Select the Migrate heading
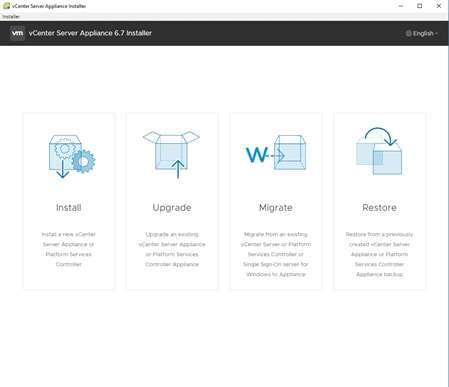The width and height of the screenshot is (449, 387). (276, 208)
